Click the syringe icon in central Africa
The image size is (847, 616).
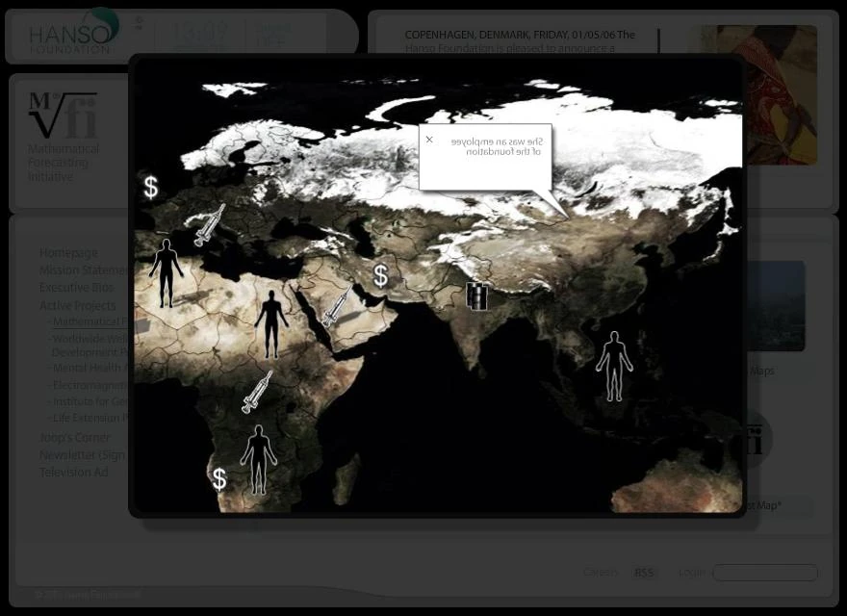point(257,393)
